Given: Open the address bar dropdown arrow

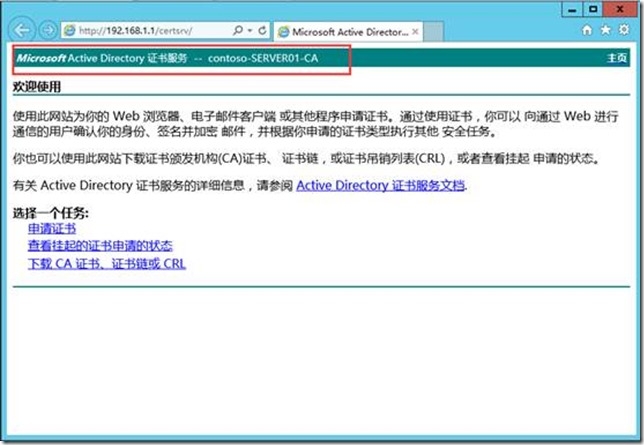Looking at the screenshot, I should pyautogui.click(x=250, y=30).
